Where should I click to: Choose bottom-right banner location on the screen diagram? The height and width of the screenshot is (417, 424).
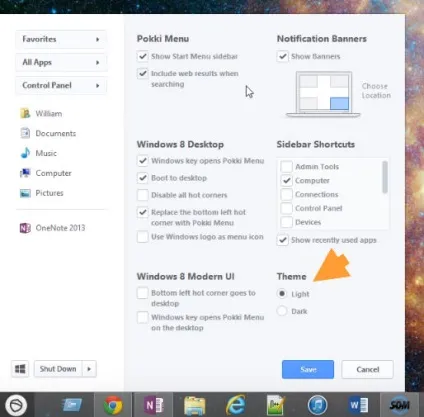(x=339, y=104)
